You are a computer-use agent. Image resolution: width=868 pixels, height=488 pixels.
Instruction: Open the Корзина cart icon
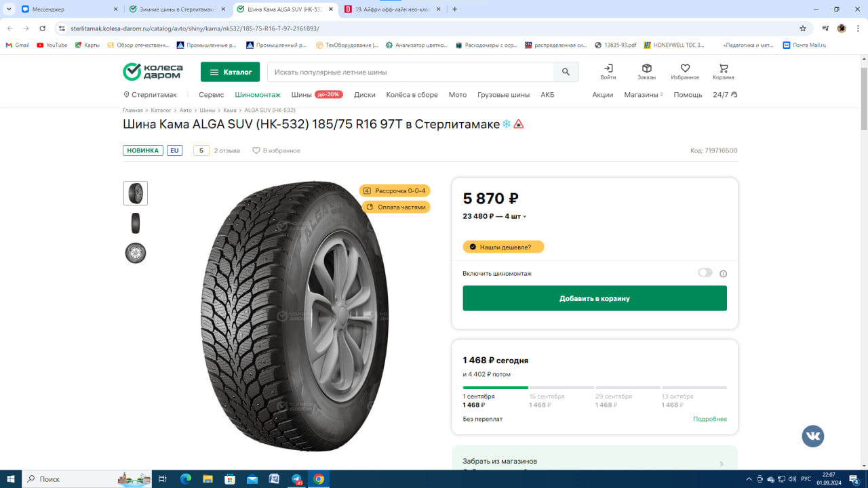coord(723,69)
